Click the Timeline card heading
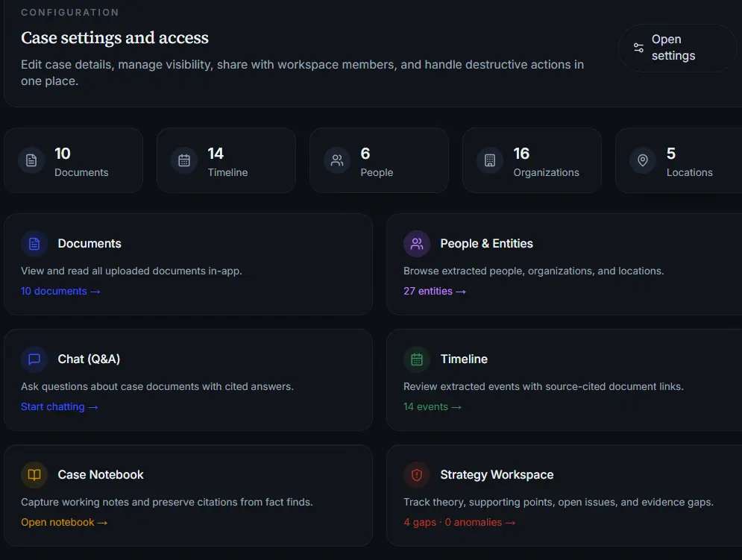The height and width of the screenshot is (560, 742). (464, 359)
